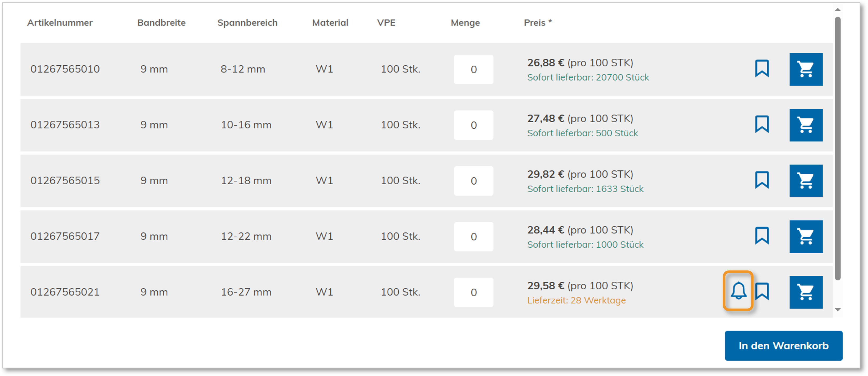Click the In den Warenkorb button
868x376 pixels.
[x=783, y=346]
